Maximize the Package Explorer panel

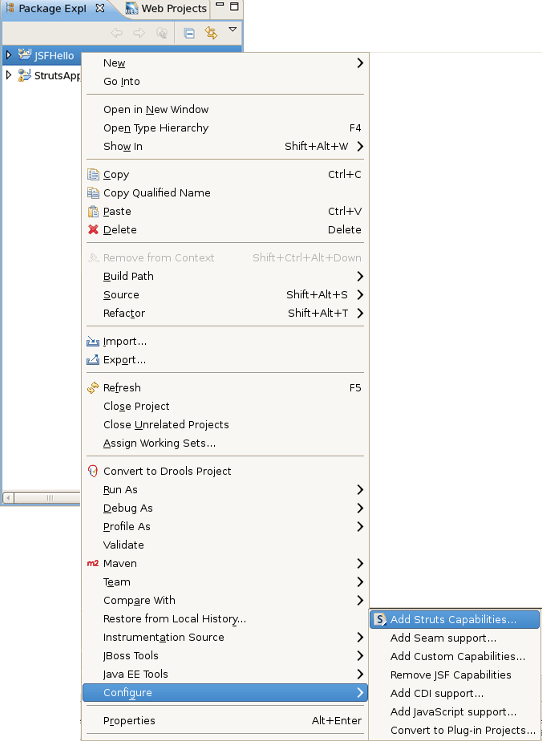(234, 6)
